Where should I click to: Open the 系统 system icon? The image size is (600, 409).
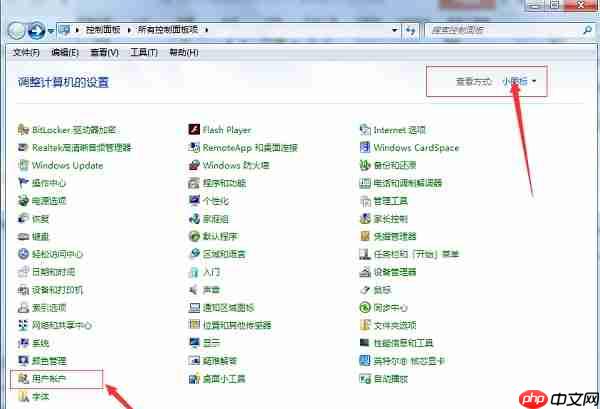point(23,343)
